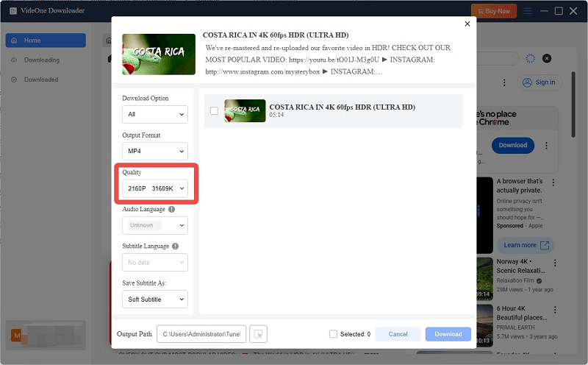Click the browse output folder icon

click(x=258, y=334)
